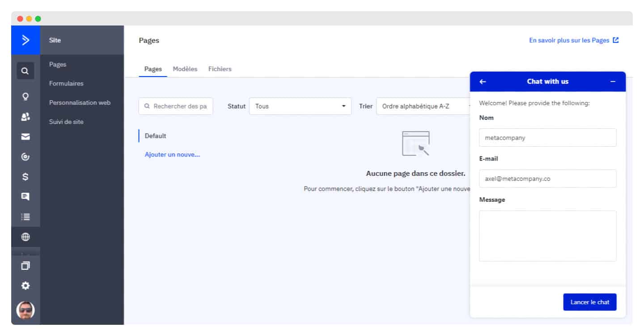Open the search icon in the sidebar
The width and height of the screenshot is (644, 336).
click(25, 71)
